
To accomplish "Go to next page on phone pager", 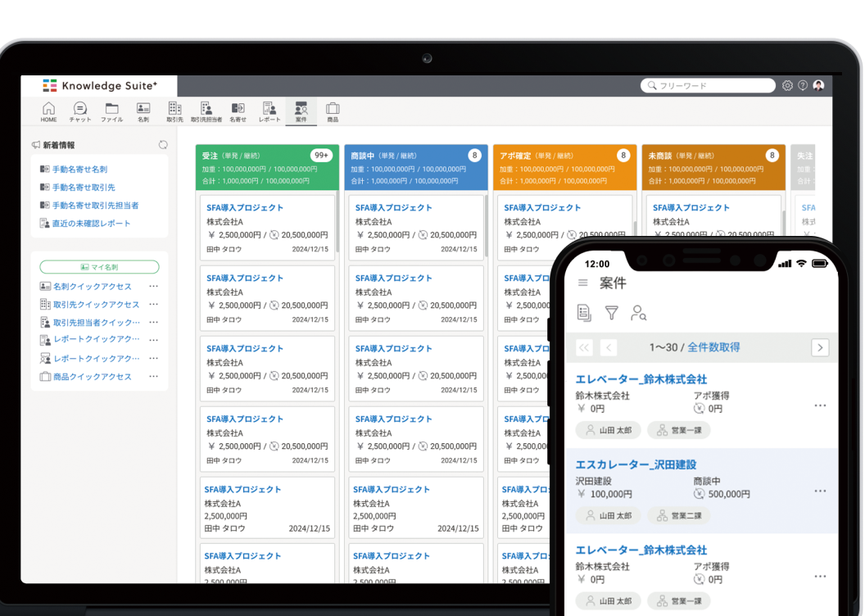I will [x=820, y=347].
